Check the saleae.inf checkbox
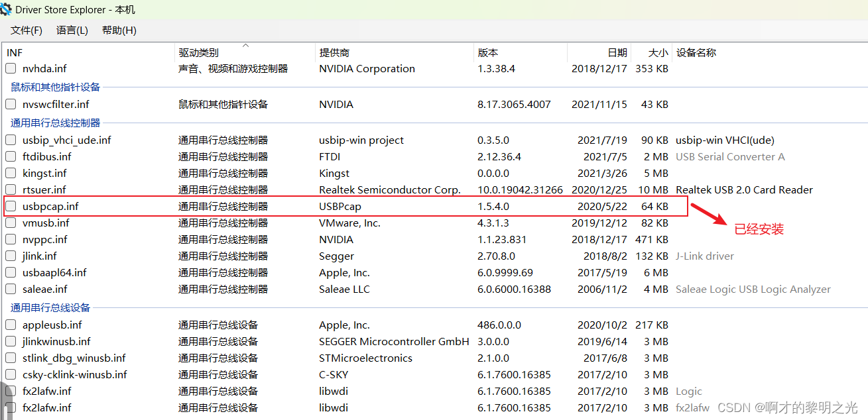 pyautogui.click(x=11, y=289)
